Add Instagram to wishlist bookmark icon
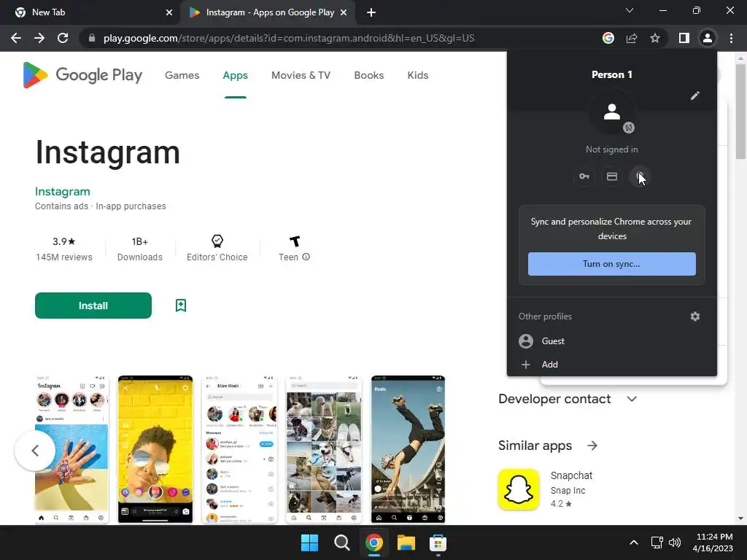Viewport: 747px width, 560px height. (x=181, y=306)
